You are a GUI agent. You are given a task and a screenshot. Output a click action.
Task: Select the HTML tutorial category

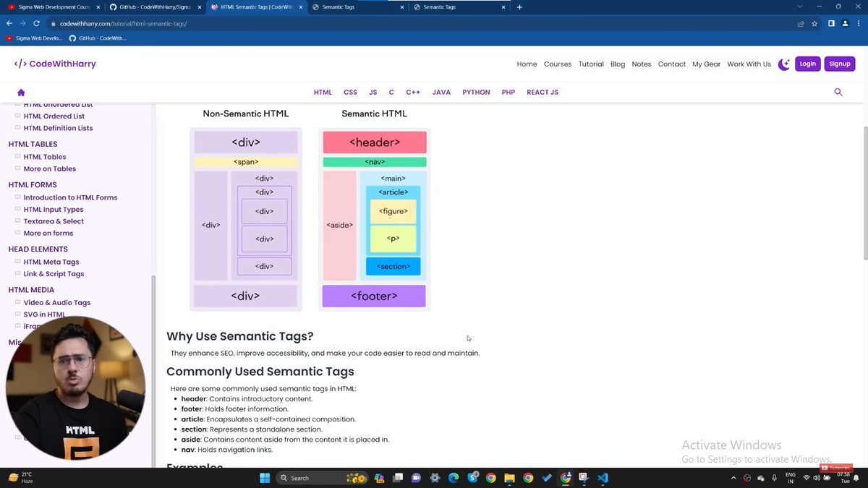(323, 93)
